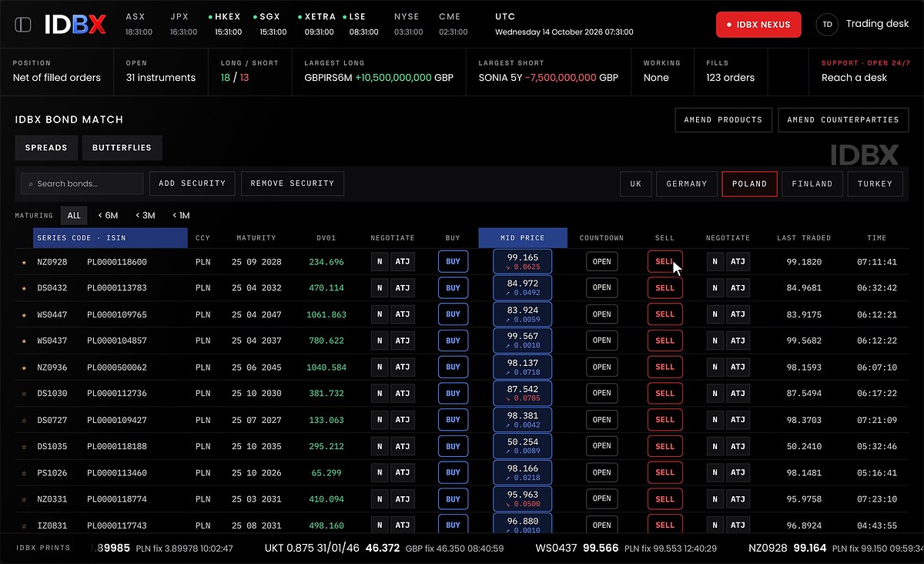Unstar the WS0447 bond
Screen dimensions: 924x564
coord(24,314)
